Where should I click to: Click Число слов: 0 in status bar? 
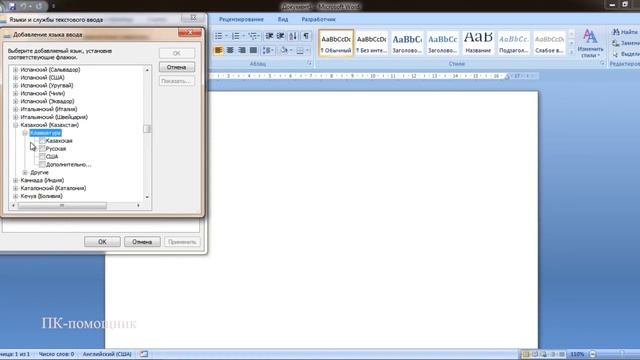[x=56, y=354]
